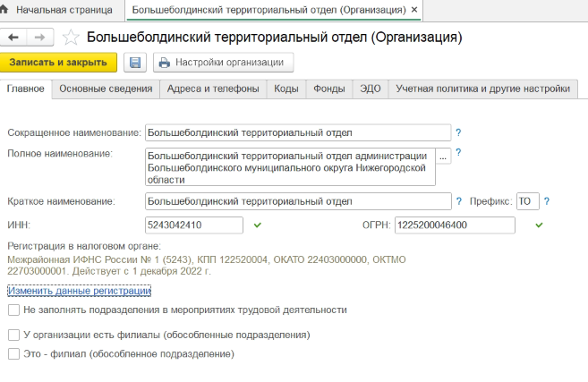
Task: Click Записать и закрыть button
Action: click(58, 63)
